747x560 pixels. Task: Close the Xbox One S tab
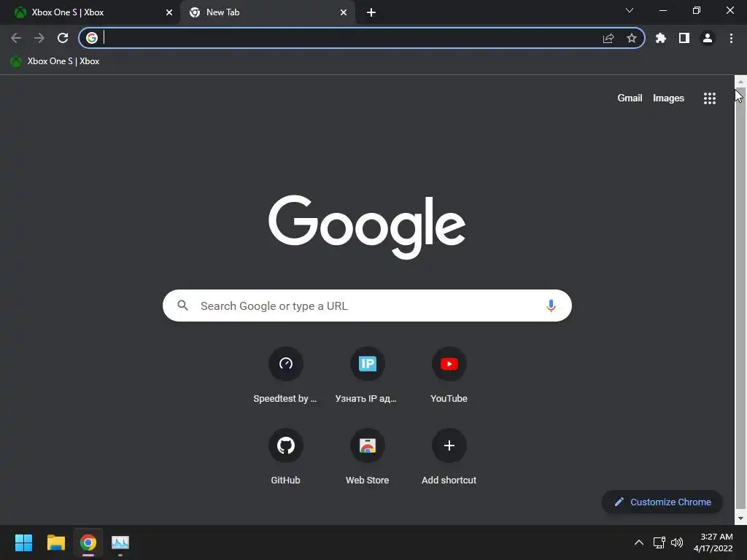click(x=169, y=12)
